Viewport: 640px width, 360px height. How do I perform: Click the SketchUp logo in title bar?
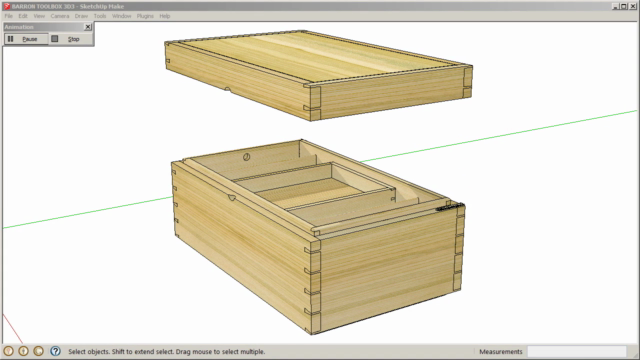tap(7, 6)
